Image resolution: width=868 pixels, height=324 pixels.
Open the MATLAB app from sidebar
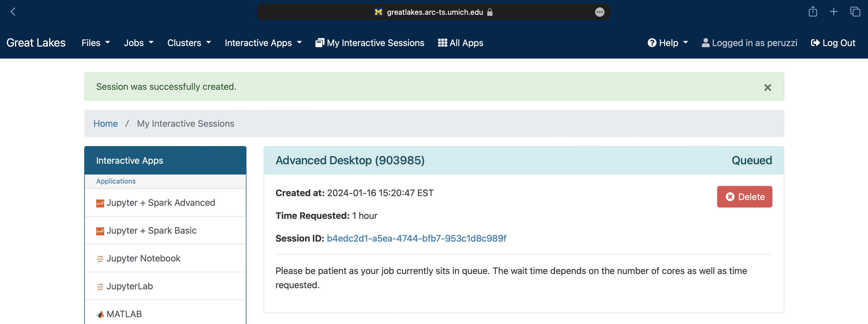[124, 313]
